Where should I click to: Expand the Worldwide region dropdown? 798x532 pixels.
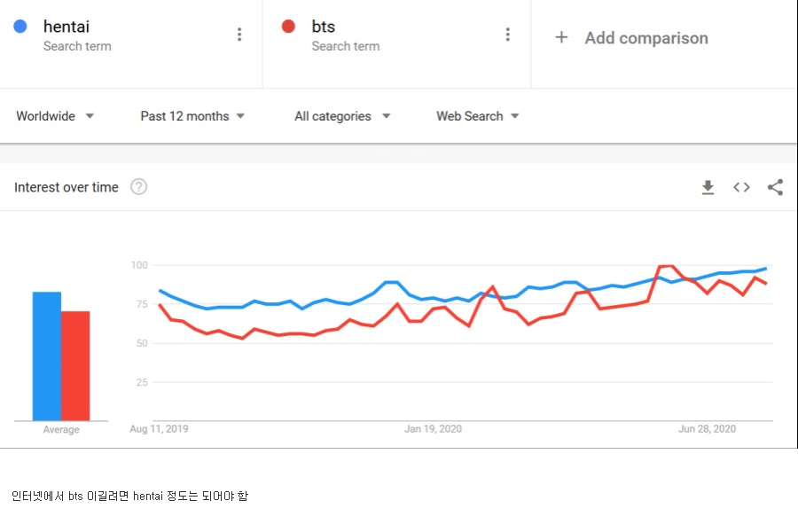point(55,116)
